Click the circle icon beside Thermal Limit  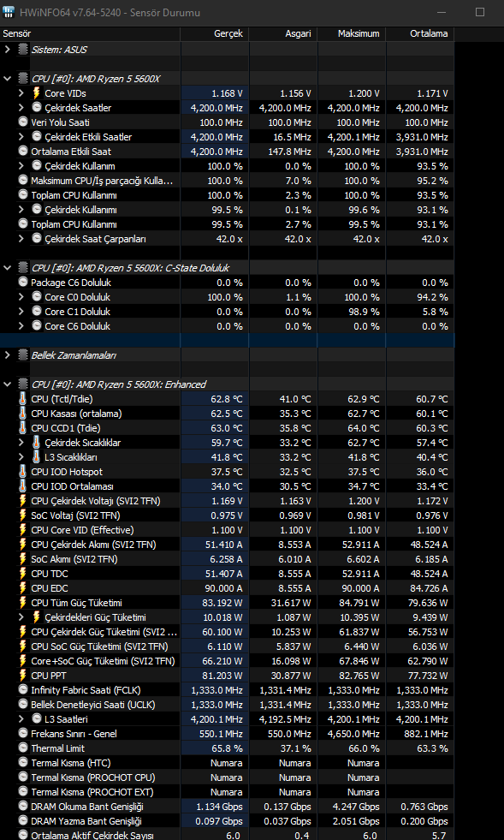pyautogui.click(x=22, y=748)
